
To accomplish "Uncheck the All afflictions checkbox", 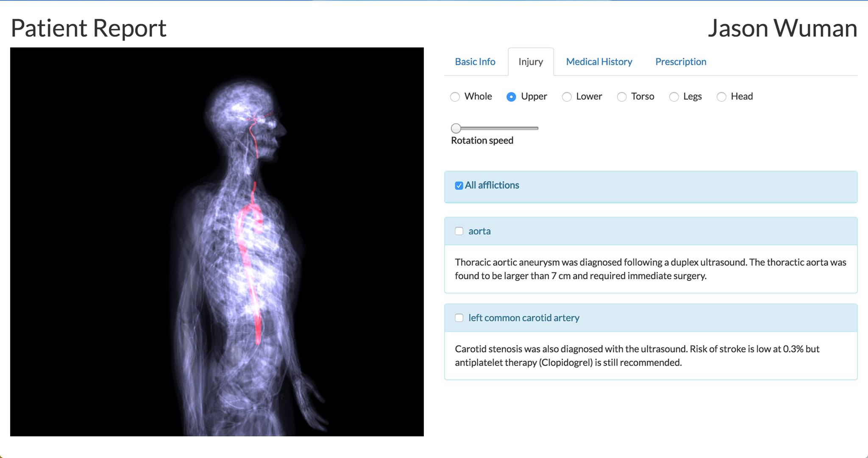I will 459,186.
